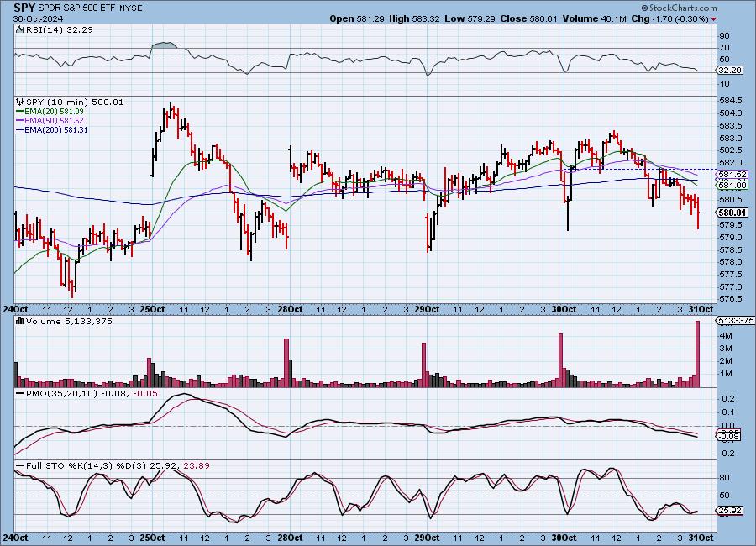Click the 80 stochastic axis label
Image resolution: width=756 pixels, height=546 pixels.
pyautogui.click(x=725, y=478)
